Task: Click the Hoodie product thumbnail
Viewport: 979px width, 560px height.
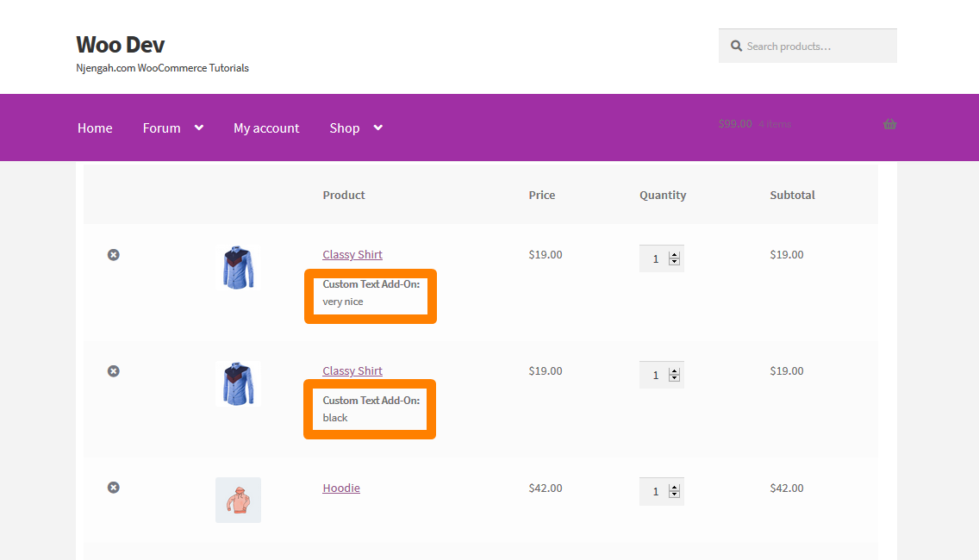Action: tap(238, 500)
